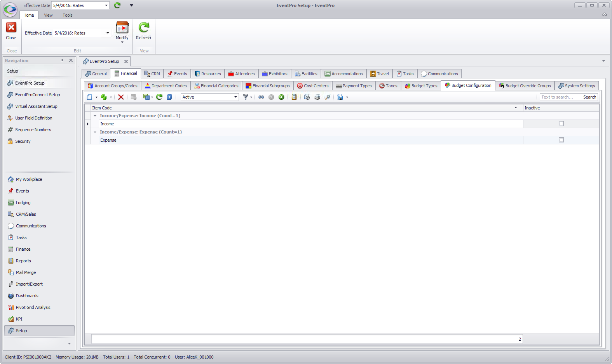
Task: Open KPI in navigation panel
Action: click(x=19, y=319)
